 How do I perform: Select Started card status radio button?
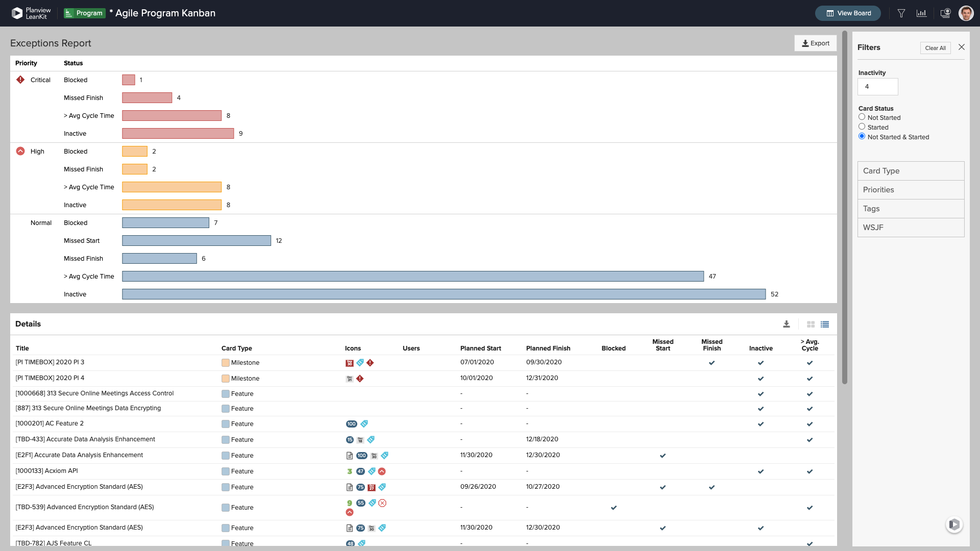click(862, 127)
